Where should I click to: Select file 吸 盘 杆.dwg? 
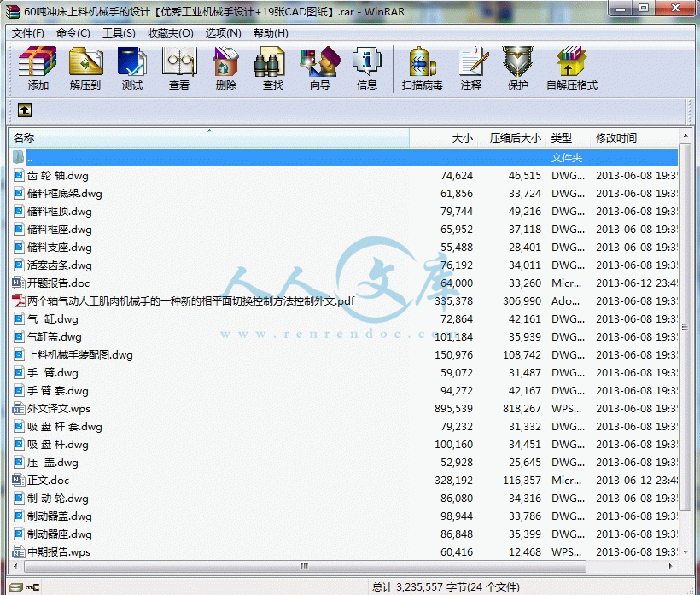tap(57, 445)
